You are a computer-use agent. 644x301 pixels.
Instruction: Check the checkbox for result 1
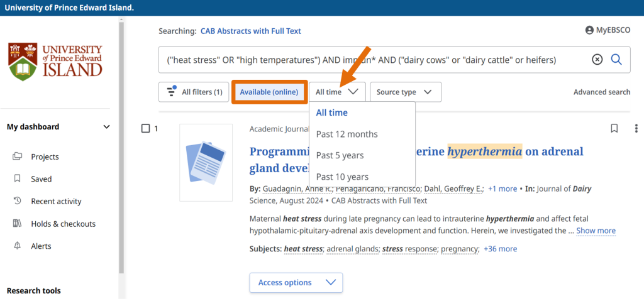click(146, 129)
